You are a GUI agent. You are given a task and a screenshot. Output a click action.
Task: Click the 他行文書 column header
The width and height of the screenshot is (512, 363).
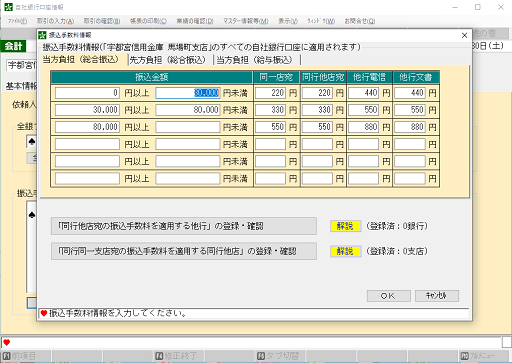point(416,77)
